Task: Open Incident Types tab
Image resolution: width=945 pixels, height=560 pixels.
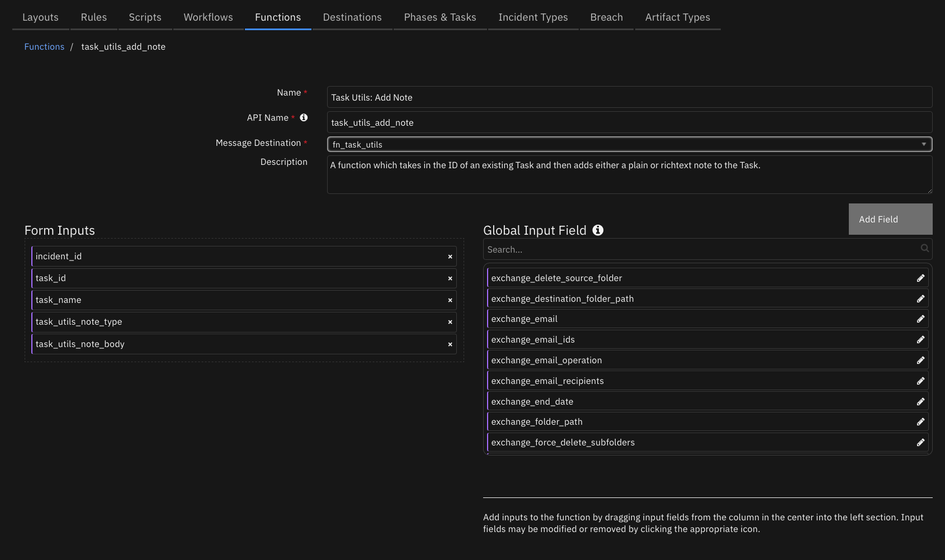Action: [x=533, y=17]
